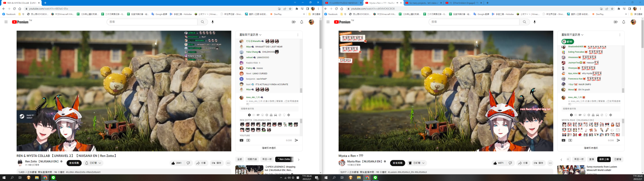
Task: Save the Ren Zotto video to a playlist
Action: click(216, 163)
